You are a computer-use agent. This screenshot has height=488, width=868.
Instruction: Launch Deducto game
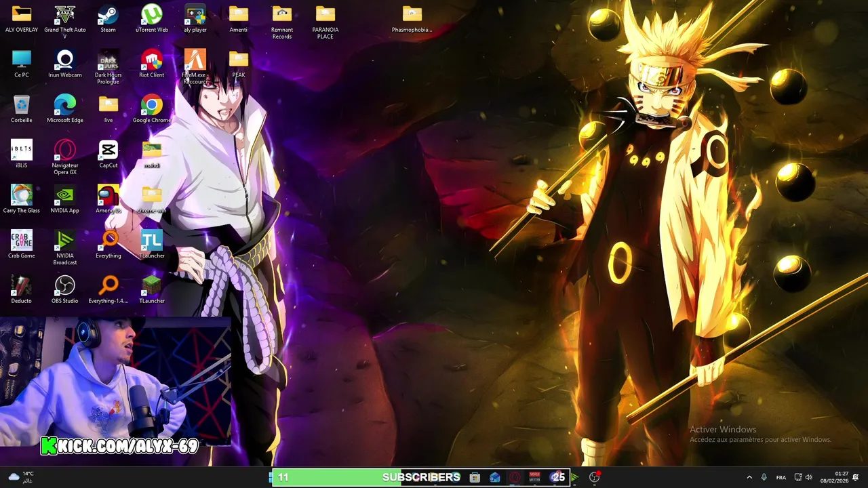click(x=22, y=289)
